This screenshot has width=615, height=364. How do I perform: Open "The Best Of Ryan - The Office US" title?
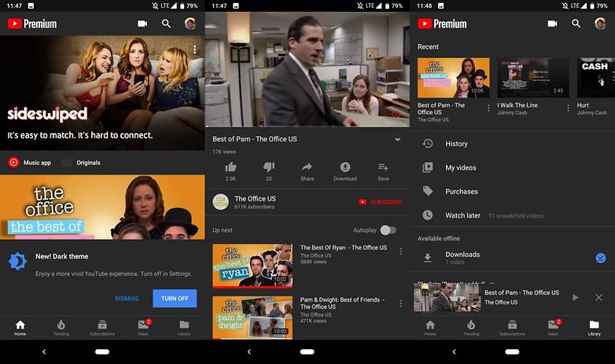(344, 248)
